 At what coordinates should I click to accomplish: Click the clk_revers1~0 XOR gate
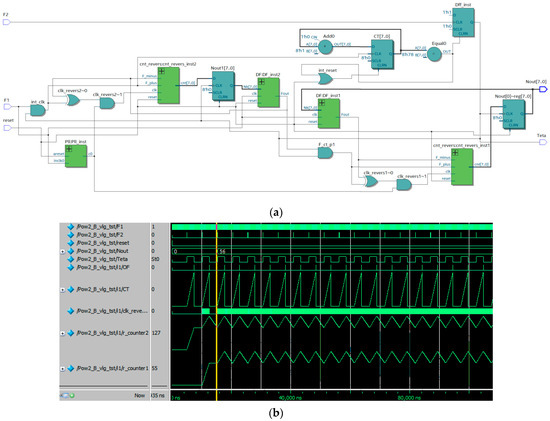click(x=370, y=181)
